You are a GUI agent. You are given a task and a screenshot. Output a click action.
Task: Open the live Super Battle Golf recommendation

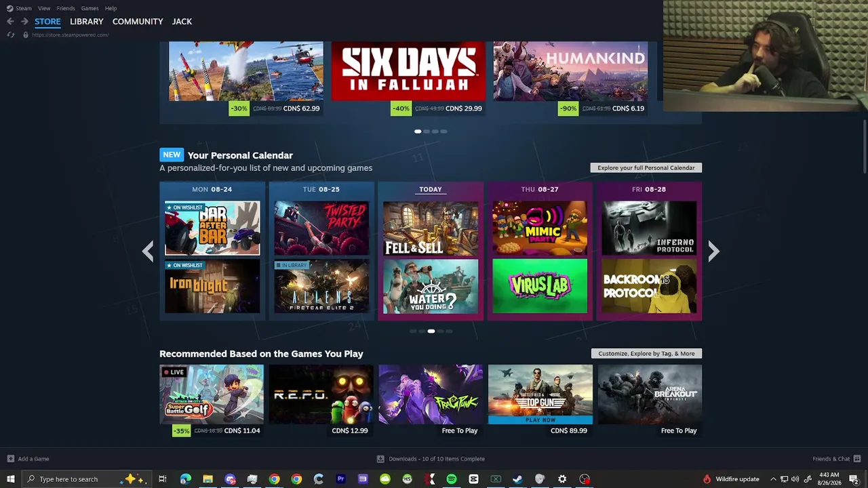[x=212, y=401]
